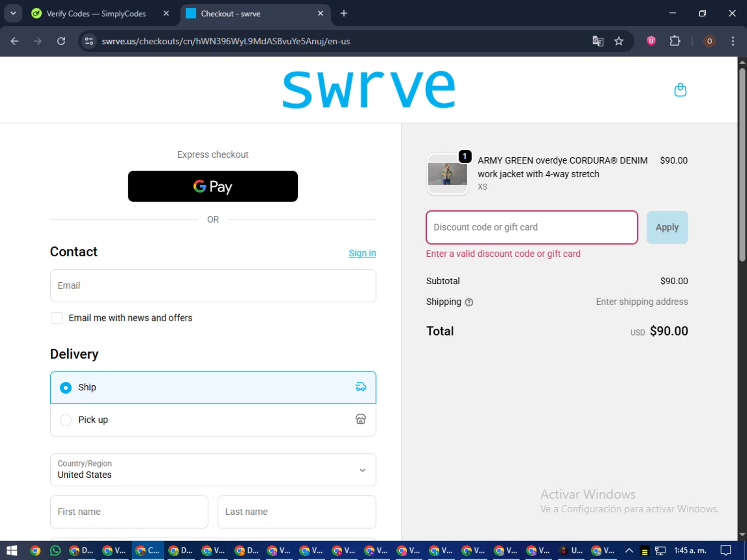
Task: Click the Shipping help question mark icon
Action: pos(469,302)
